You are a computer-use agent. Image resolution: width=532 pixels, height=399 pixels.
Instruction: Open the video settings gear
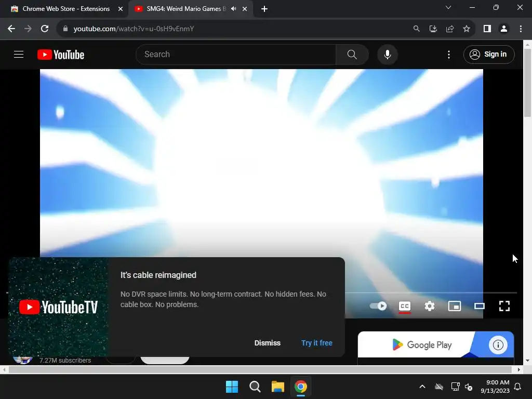[x=430, y=306]
